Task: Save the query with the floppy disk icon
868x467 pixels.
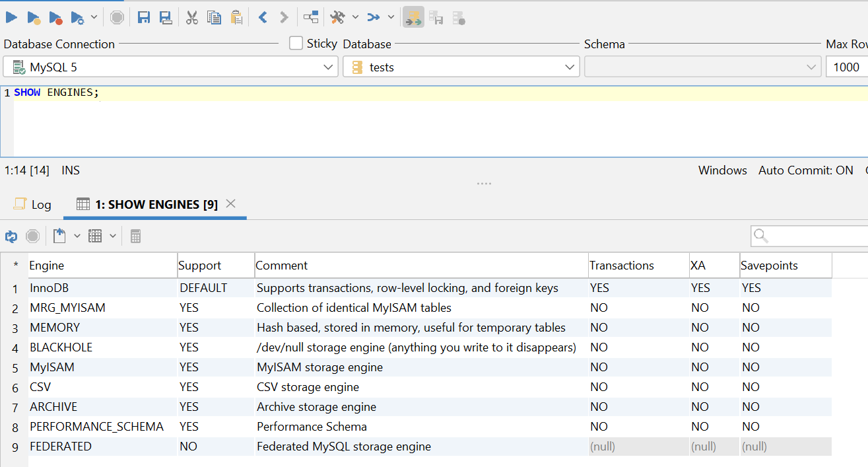Action: point(144,17)
